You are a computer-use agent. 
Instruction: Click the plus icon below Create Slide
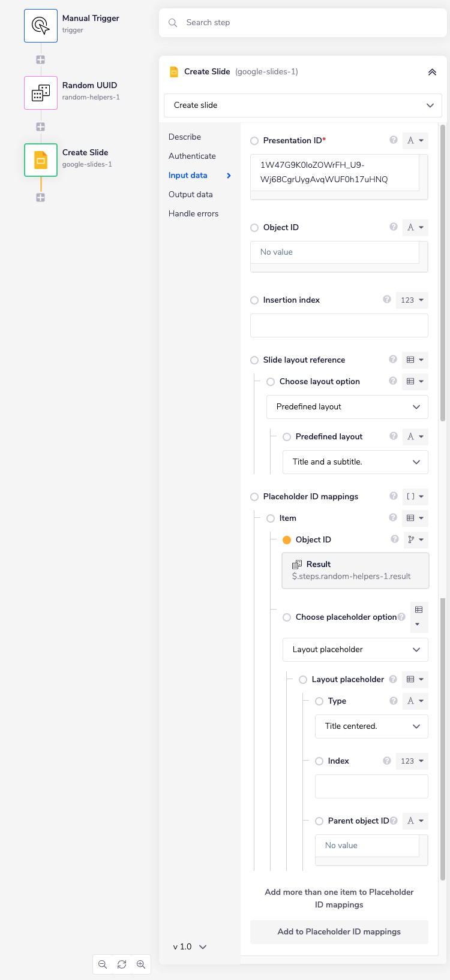(40, 197)
